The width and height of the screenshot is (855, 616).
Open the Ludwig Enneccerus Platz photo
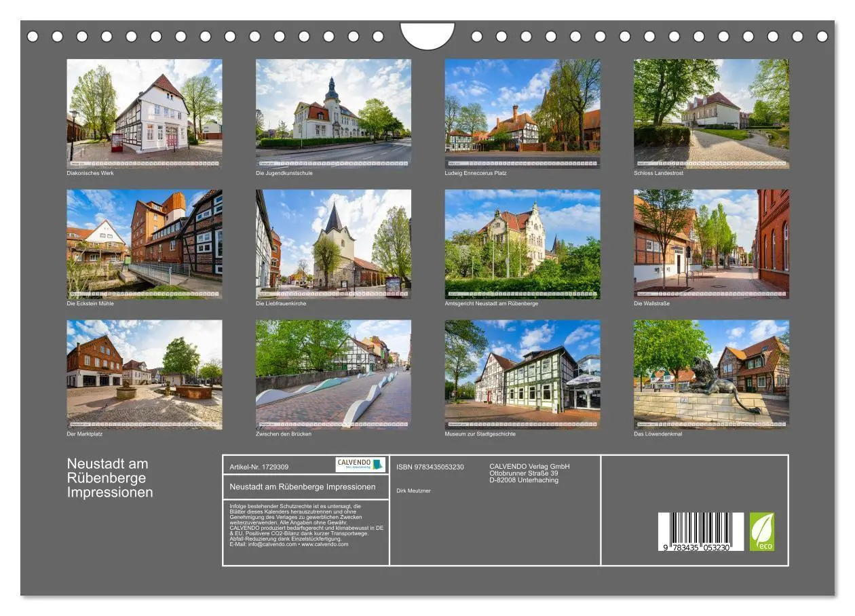522,113
